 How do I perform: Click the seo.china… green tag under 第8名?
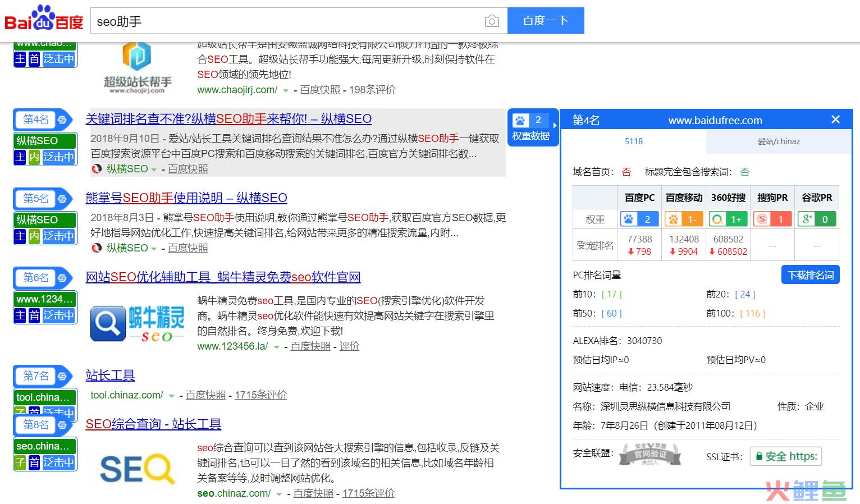tap(45, 446)
